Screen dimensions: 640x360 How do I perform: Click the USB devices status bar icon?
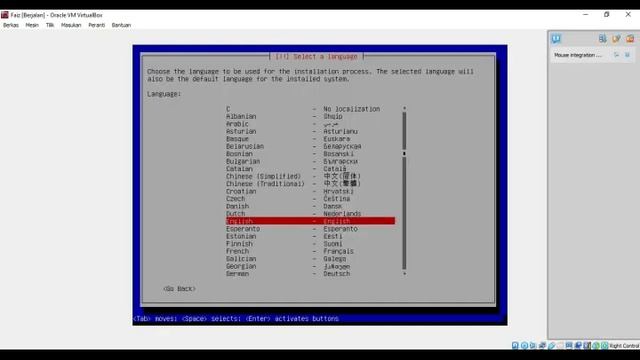pos(551,346)
